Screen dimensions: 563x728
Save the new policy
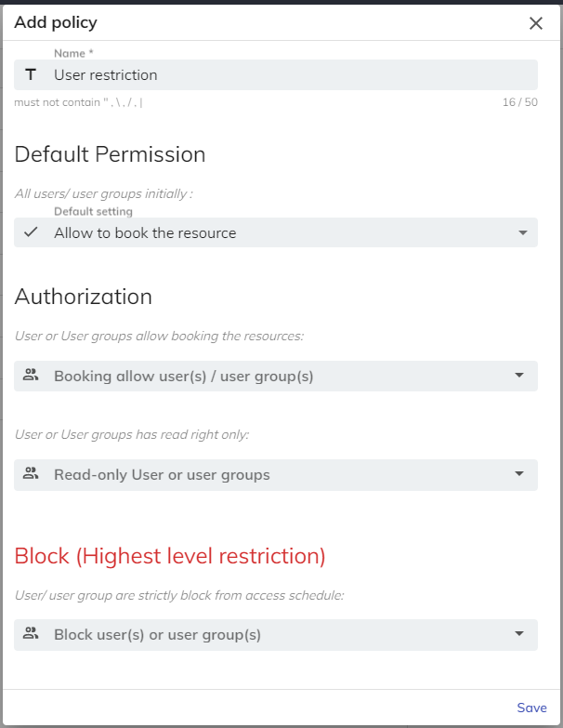[531, 708]
